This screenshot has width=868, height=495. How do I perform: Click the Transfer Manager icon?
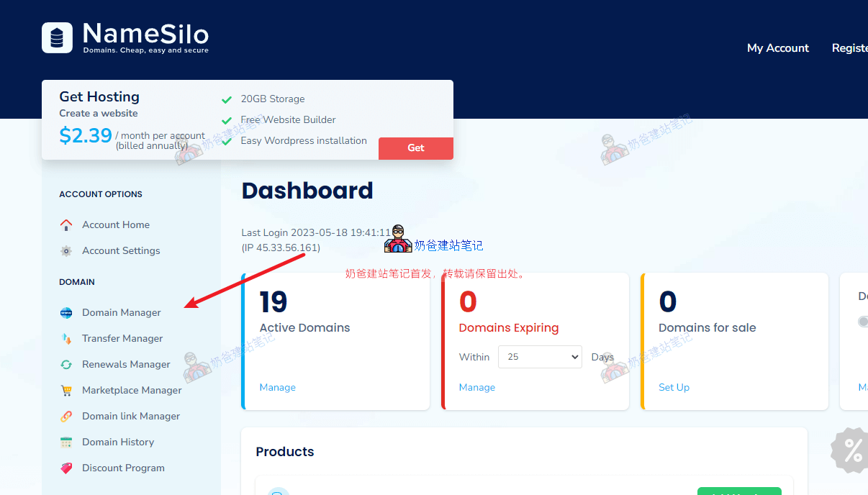[x=66, y=339]
